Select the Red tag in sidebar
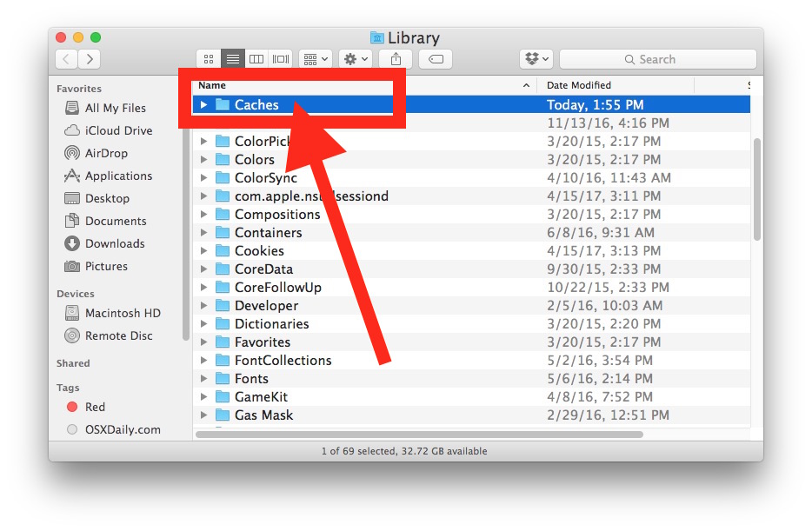 coord(95,407)
